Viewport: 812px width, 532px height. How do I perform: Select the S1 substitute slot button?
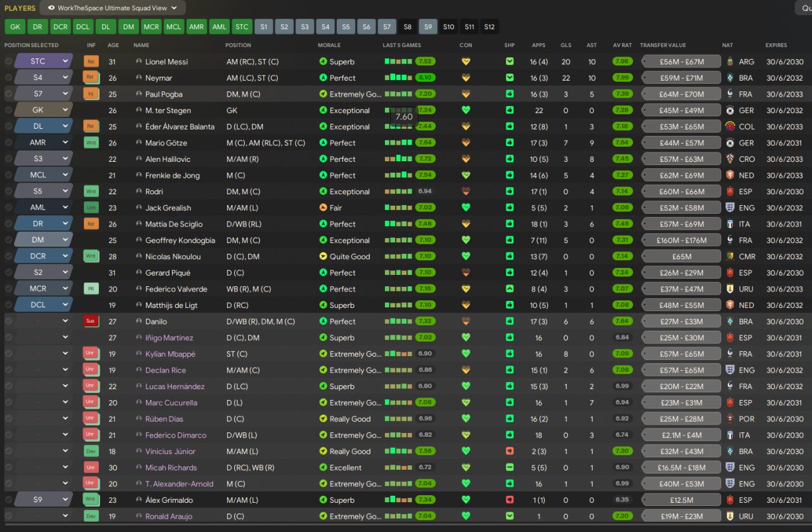coord(264,27)
